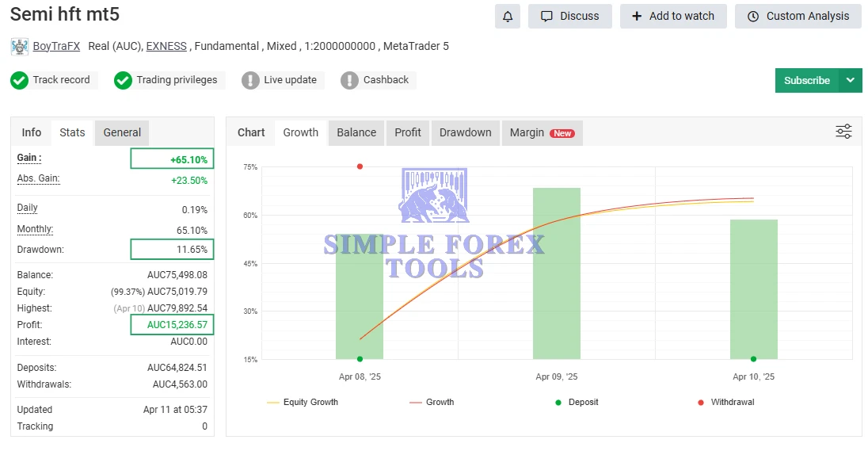Image resolution: width=868 pixels, height=451 pixels.
Task: Open the Discuss button
Action: coord(569,16)
